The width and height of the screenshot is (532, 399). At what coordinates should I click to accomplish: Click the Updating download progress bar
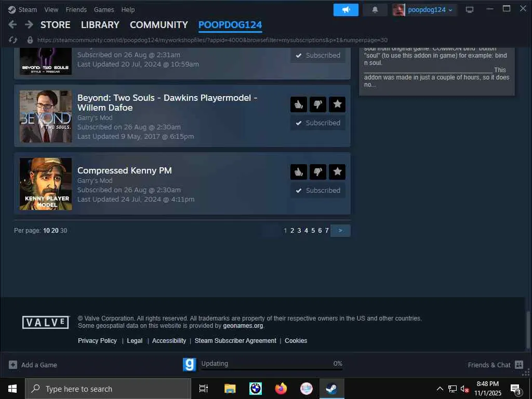point(272,369)
